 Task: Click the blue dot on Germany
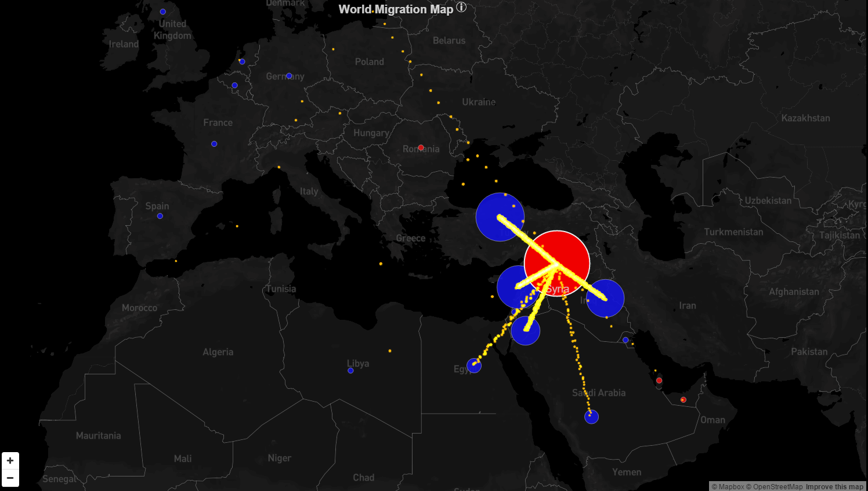(289, 76)
